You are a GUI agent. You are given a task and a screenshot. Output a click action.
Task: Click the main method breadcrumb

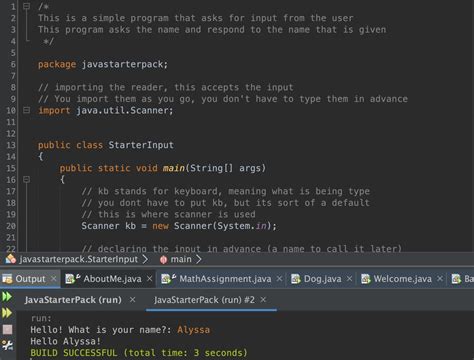click(181, 259)
